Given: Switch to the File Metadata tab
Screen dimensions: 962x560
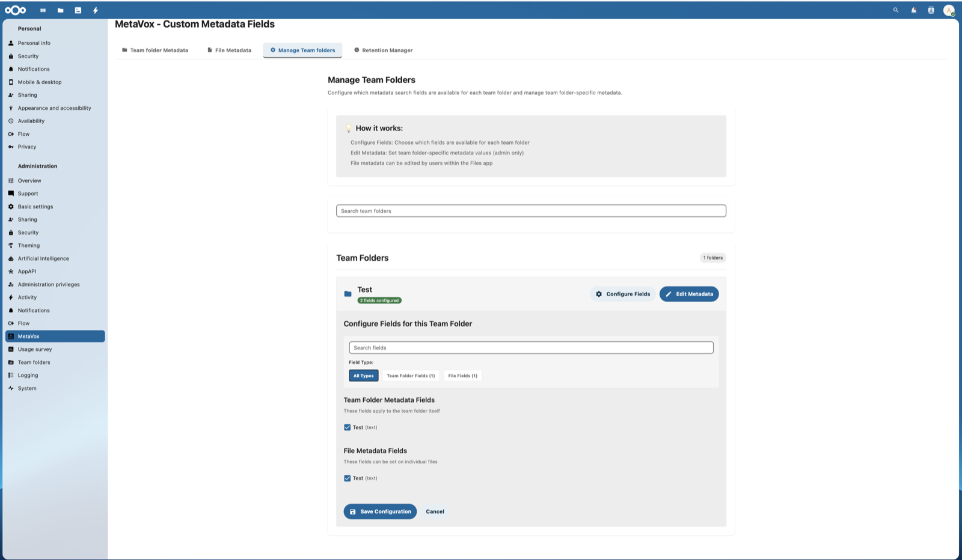Looking at the screenshot, I should 229,50.
